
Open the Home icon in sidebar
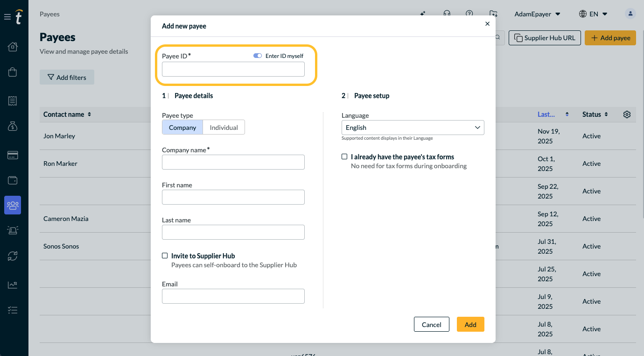click(13, 46)
